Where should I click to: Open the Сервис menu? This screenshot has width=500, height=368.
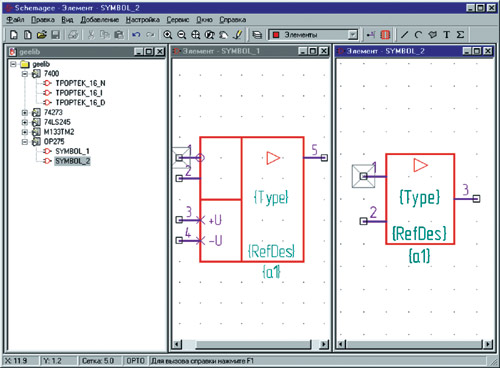click(x=178, y=20)
